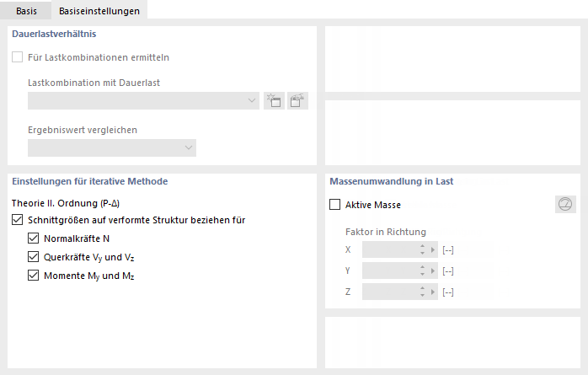588x375 pixels.
Task: Click the Z direction factor field
Action: click(389, 292)
